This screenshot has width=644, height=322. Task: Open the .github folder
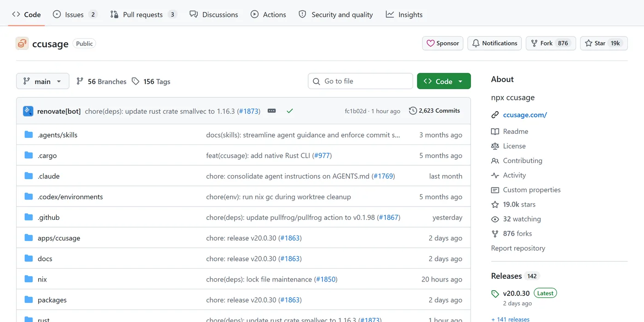[x=49, y=218]
